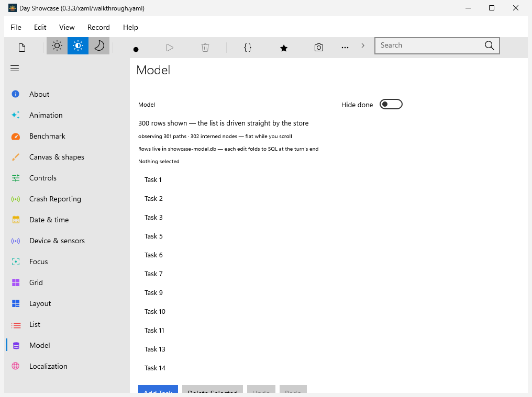Click the Day Showcase app title icon
The height and width of the screenshot is (397, 532).
(x=13, y=8)
